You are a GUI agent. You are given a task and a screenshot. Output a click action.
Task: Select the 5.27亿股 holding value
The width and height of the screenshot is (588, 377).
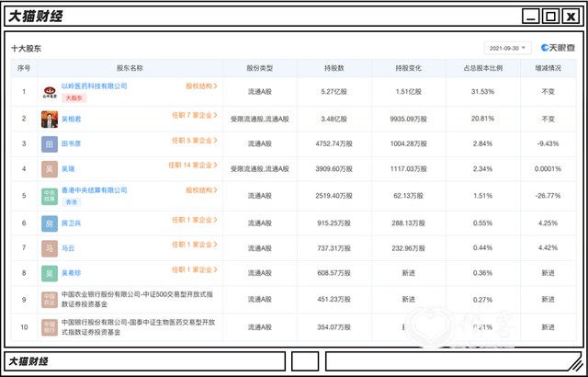point(334,92)
